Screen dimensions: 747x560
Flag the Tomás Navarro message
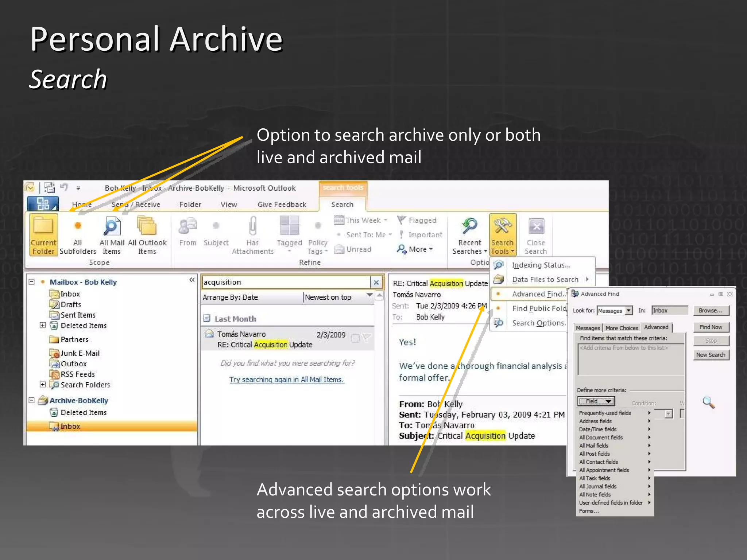click(366, 338)
